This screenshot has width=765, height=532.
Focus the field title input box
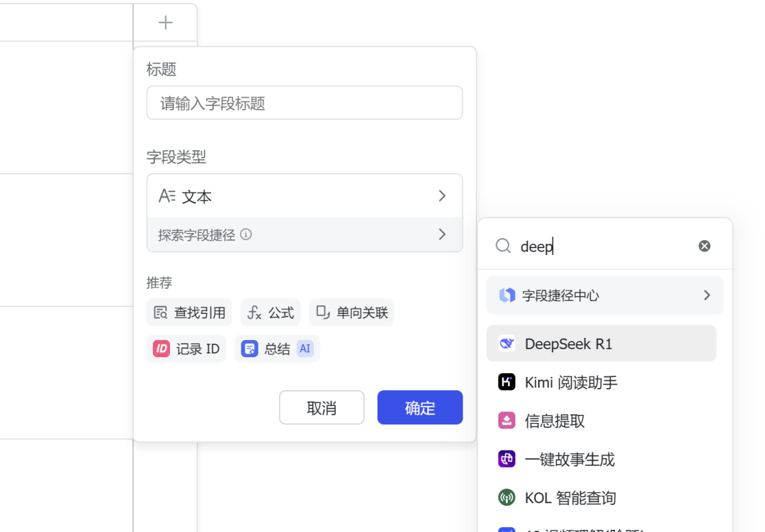coord(305,103)
